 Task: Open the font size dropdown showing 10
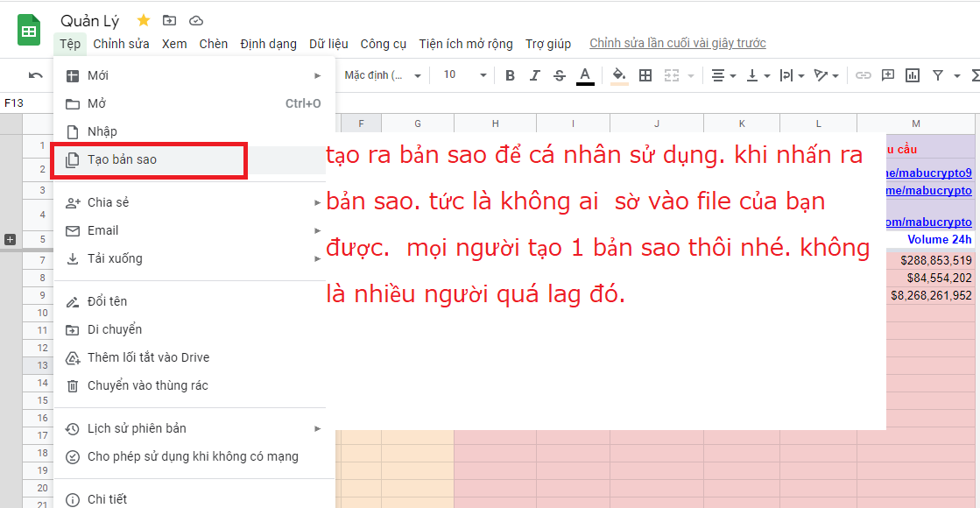[464, 75]
